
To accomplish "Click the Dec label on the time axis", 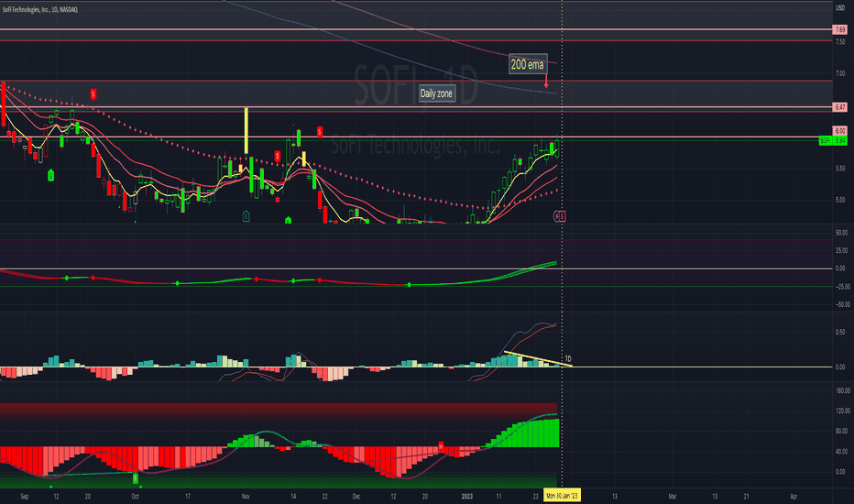I will pos(356,497).
